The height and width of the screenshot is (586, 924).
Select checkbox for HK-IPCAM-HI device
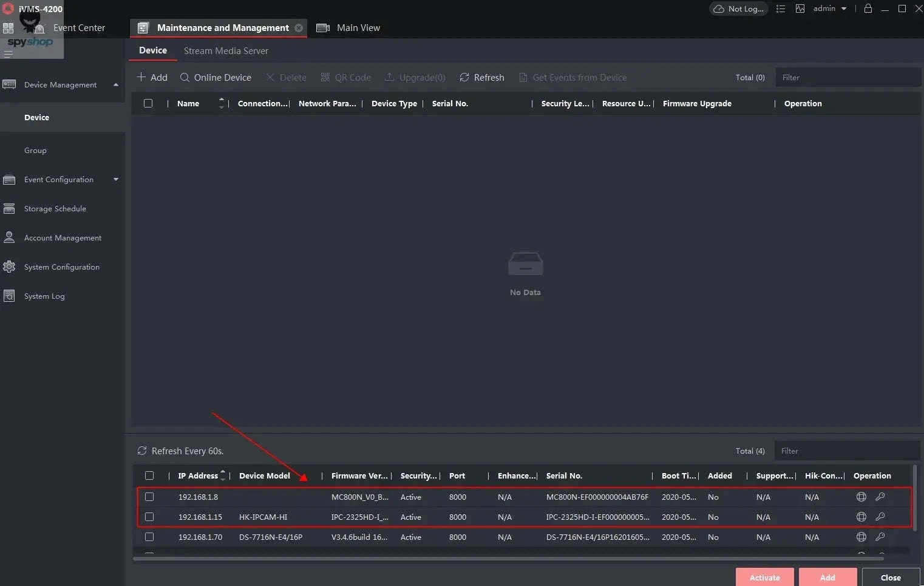click(x=149, y=517)
